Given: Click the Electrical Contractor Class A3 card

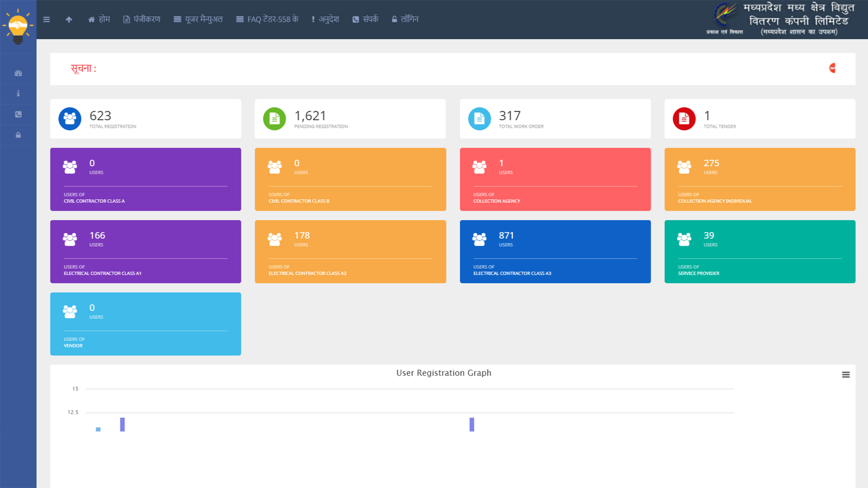Looking at the screenshot, I should pyautogui.click(x=555, y=252).
